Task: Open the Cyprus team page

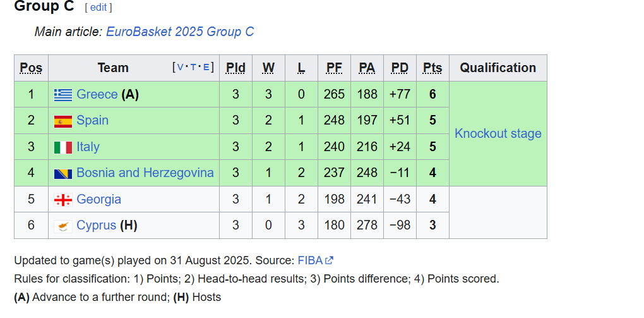Action: 97,226
